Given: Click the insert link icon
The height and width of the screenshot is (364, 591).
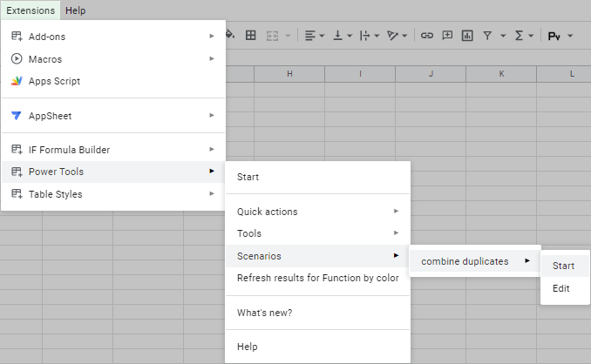Looking at the screenshot, I should pos(426,36).
